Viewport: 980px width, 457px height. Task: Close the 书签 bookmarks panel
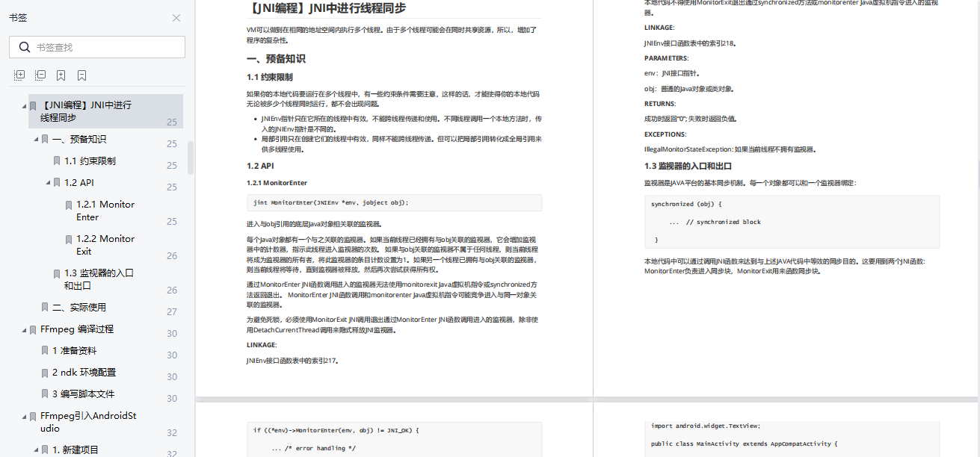pos(176,18)
